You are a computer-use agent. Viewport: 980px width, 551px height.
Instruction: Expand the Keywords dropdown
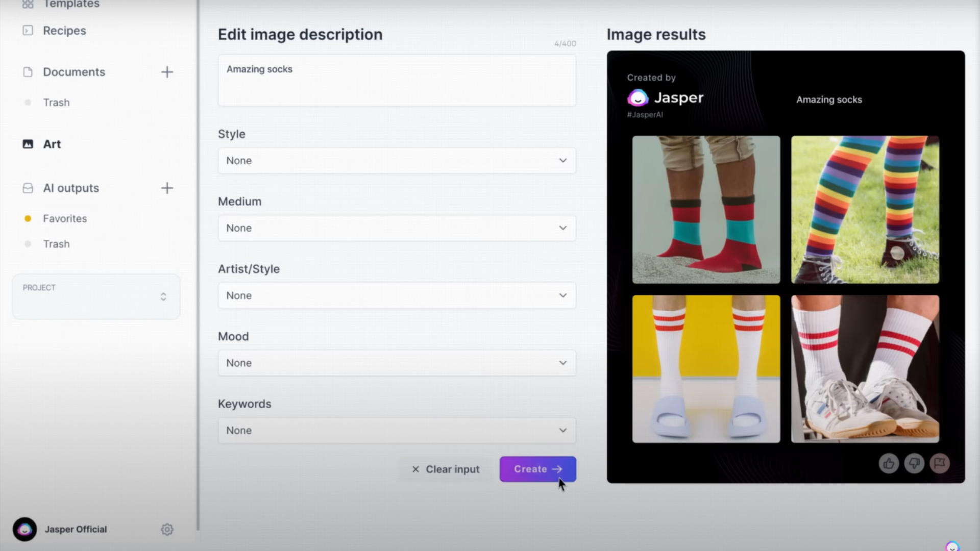coord(397,430)
